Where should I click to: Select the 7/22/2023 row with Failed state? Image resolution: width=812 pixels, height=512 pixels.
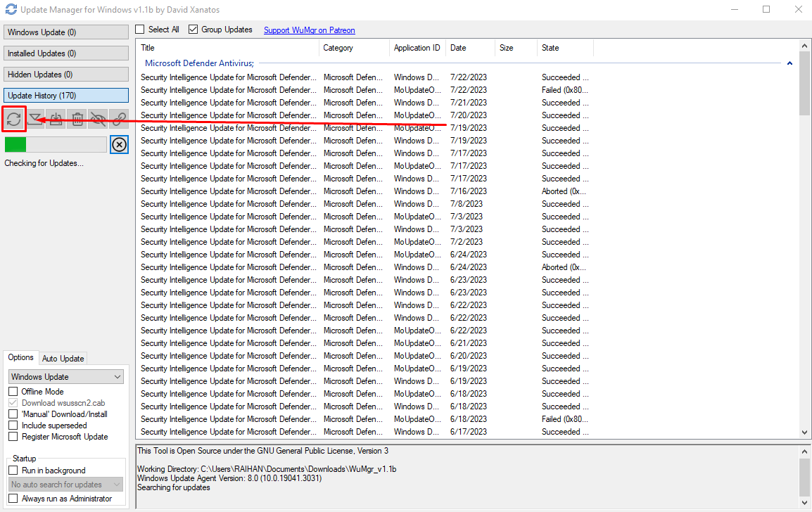[x=364, y=90]
